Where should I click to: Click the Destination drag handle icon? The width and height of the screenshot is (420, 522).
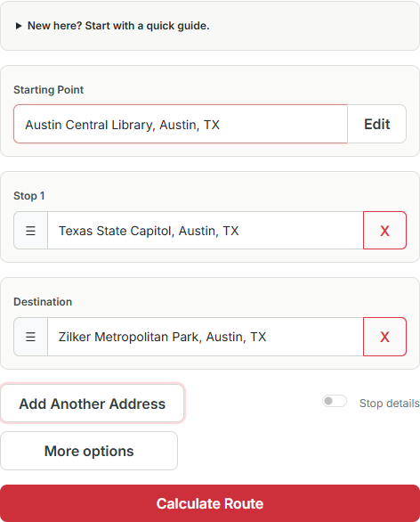tap(30, 337)
